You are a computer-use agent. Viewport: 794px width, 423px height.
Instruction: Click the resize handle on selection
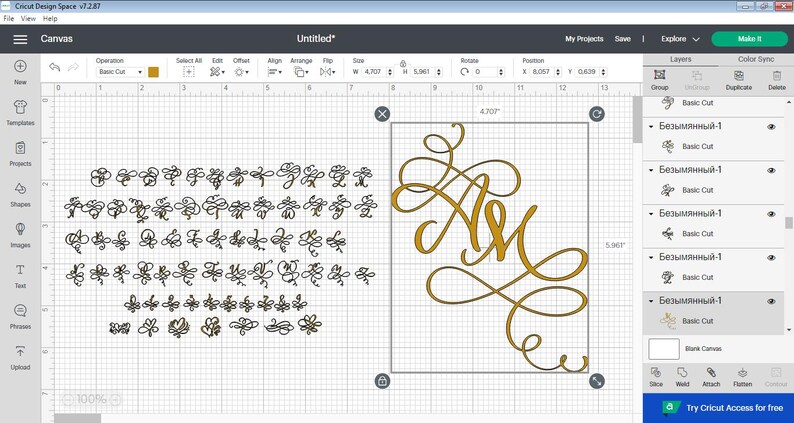click(597, 381)
